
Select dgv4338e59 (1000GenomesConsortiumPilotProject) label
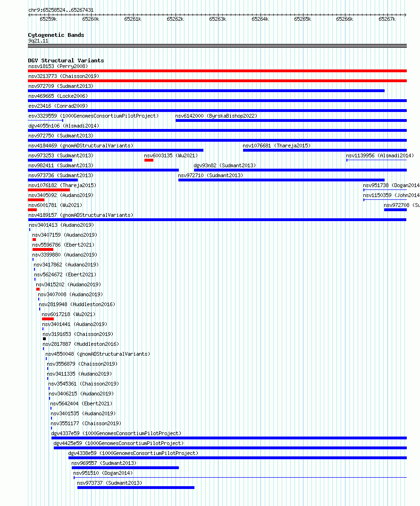pyautogui.click(x=133, y=454)
